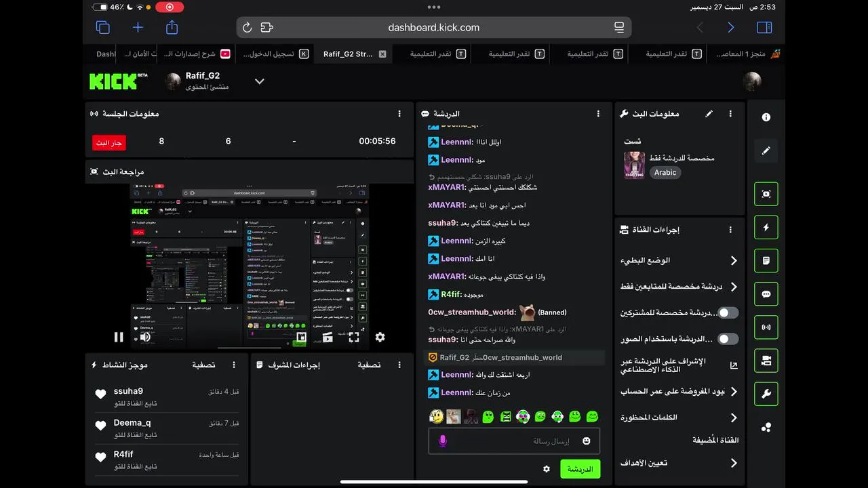868x488 pixels.
Task: Open the info icon in right sidebar
Action: tap(766, 117)
